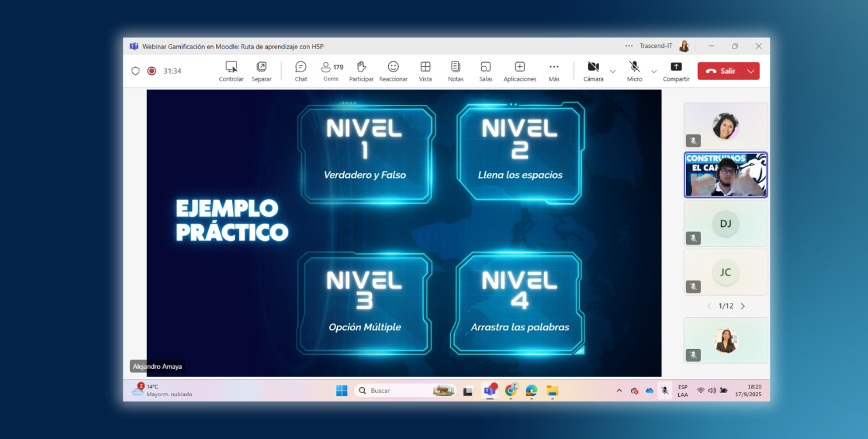Raise hand with Participar icon
Viewport: 868px width, 439px height.
(361, 70)
